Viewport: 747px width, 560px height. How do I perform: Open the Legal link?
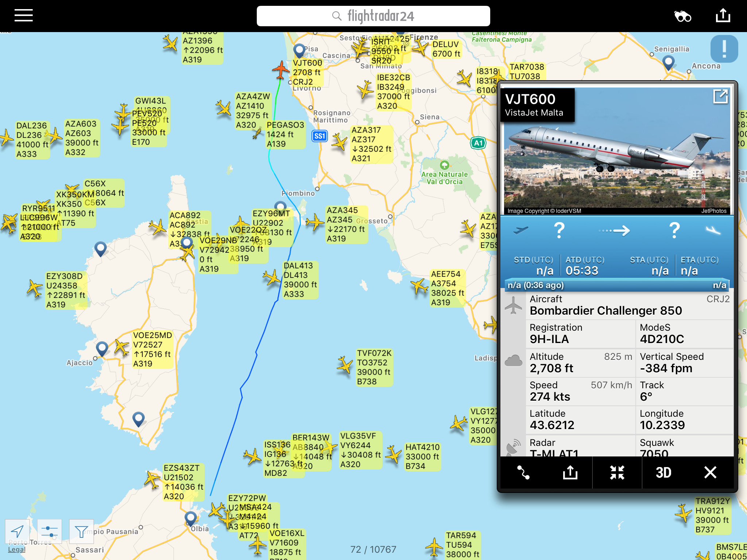(17, 549)
